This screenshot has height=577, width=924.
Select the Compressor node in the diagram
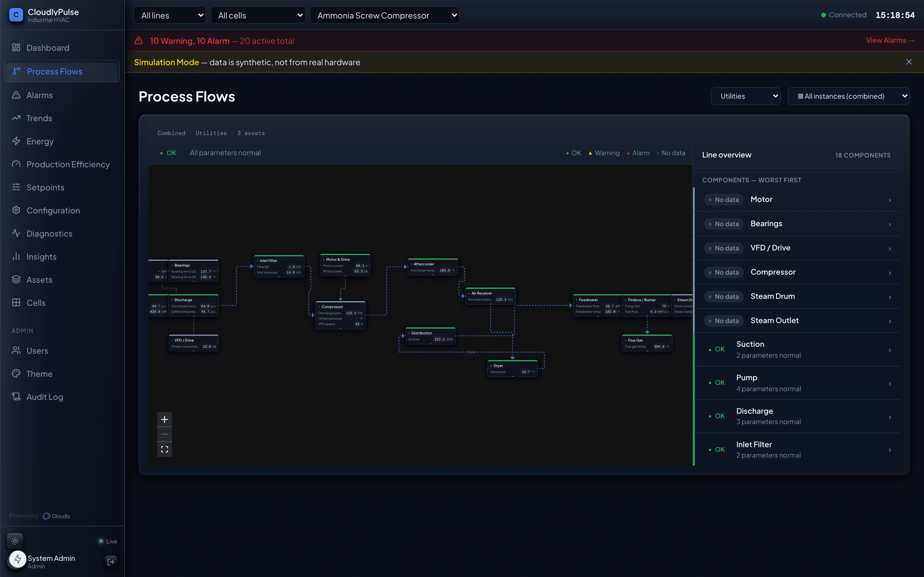click(341, 315)
